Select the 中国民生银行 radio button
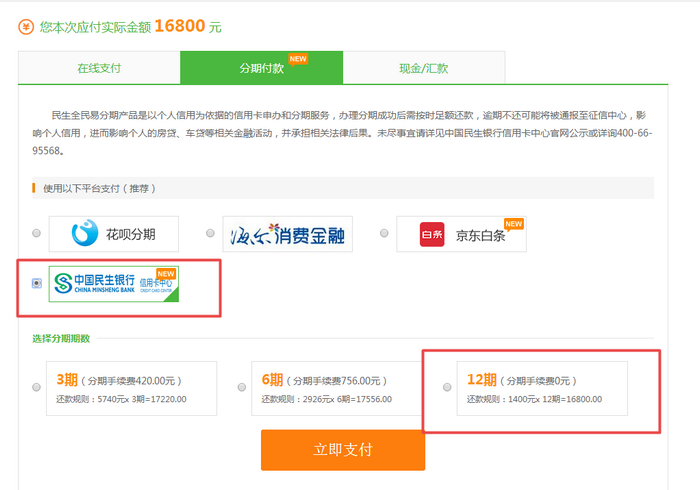This screenshot has width=700, height=490. click(x=37, y=284)
